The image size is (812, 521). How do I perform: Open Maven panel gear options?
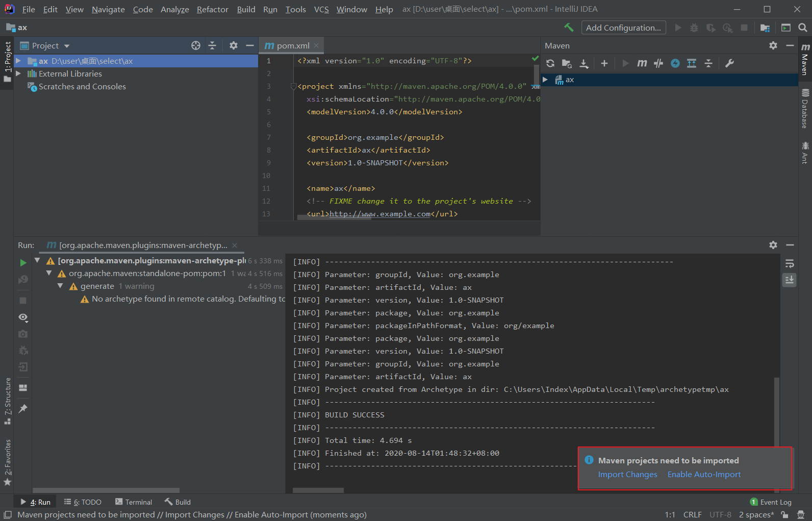click(x=773, y=45)
